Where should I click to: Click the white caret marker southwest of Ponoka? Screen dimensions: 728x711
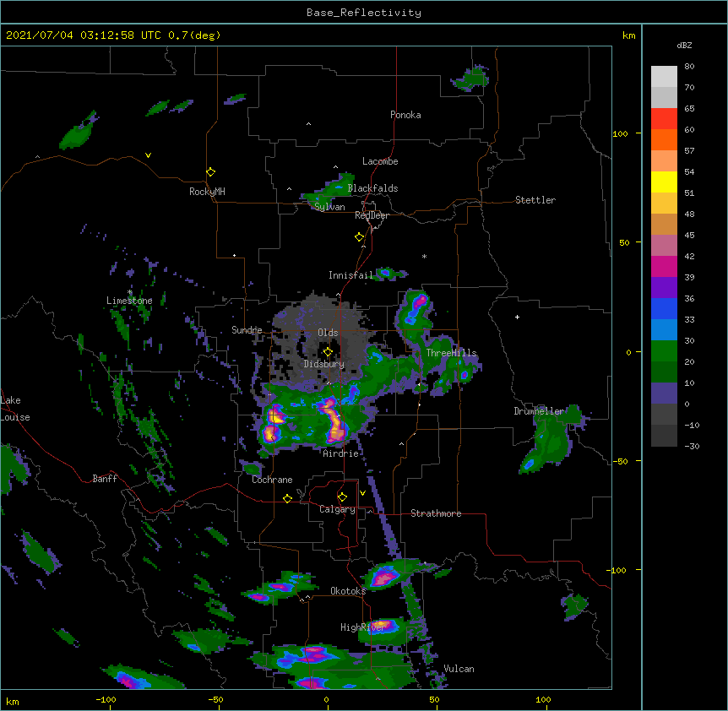click(309, 124)
